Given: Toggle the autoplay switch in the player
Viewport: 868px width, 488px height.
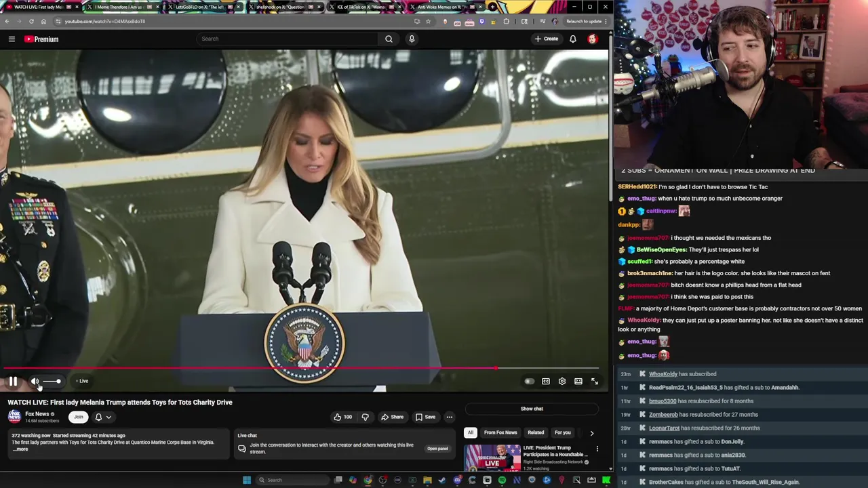Looking at the screenshot, I should 530,382.
